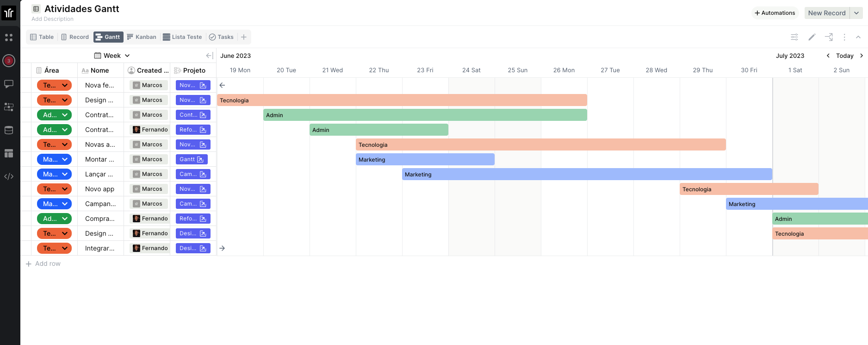Open linked record icon in Gantt project chip
Viewport: 868px width, 345px height.
click(x=200, y=159)
